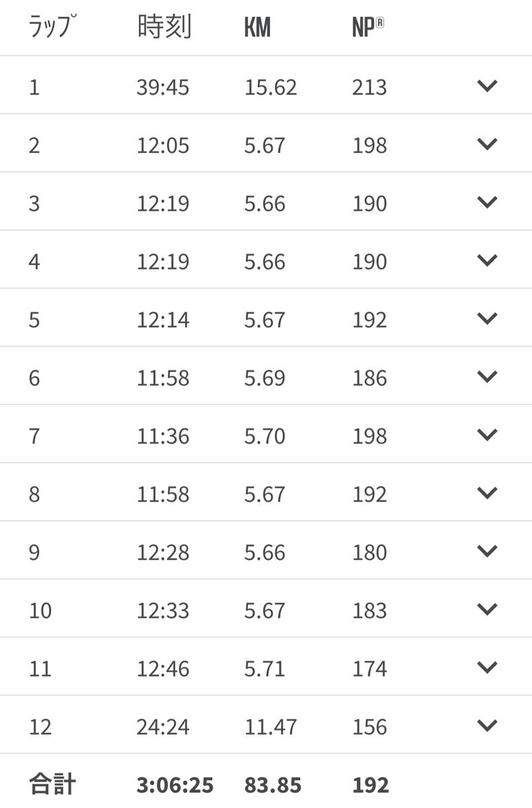Select the ラップ column header
Viewport: 532px width, 808px height.
click(51, 27)
